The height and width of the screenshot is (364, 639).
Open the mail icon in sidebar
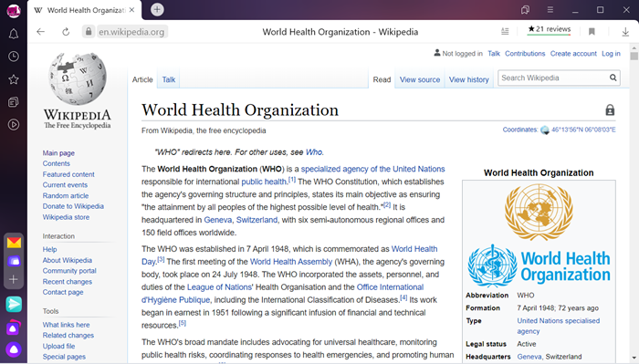[14, 243]
